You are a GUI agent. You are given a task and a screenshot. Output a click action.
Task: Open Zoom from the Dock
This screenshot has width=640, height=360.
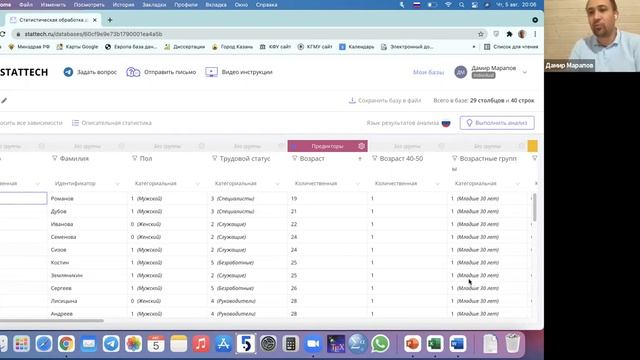click(313, 344)
